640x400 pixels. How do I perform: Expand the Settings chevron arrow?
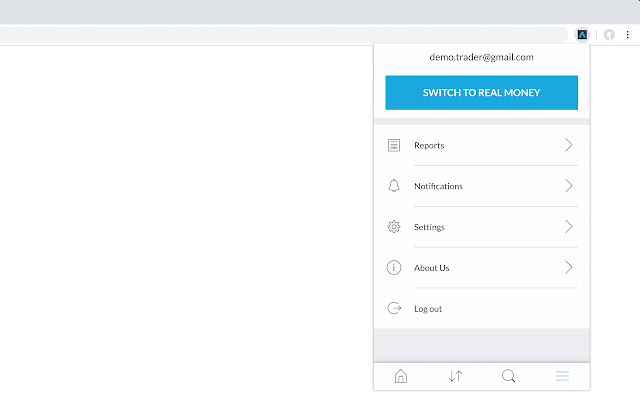(x=568, y=227)
